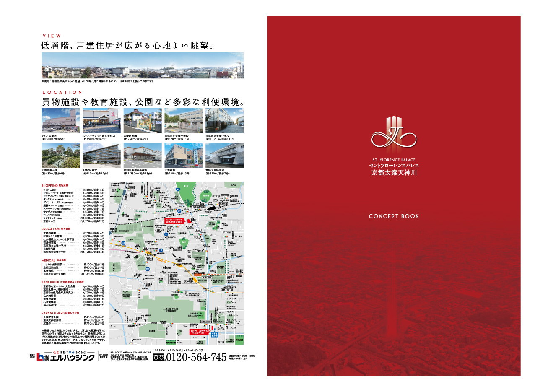This screenshot has height=392, width=535.
Task: Click the L-Housing company logo mark
Action: [x=40, y=357]
